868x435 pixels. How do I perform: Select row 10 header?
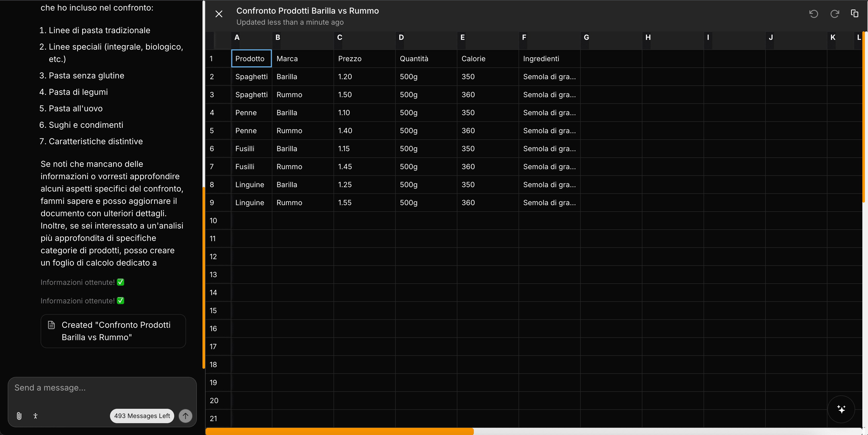point(218,221)
